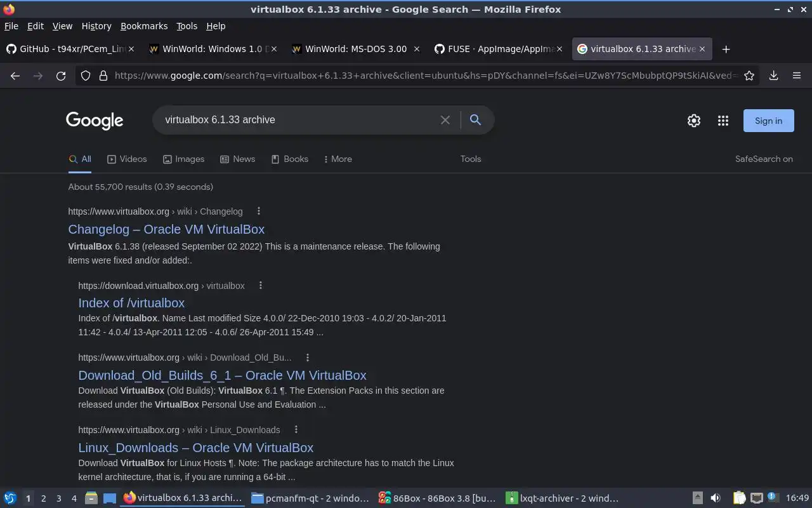Open the History menu
Image resolution: width=812 pixels, height=508 pixels.
[x=96, y=26]
